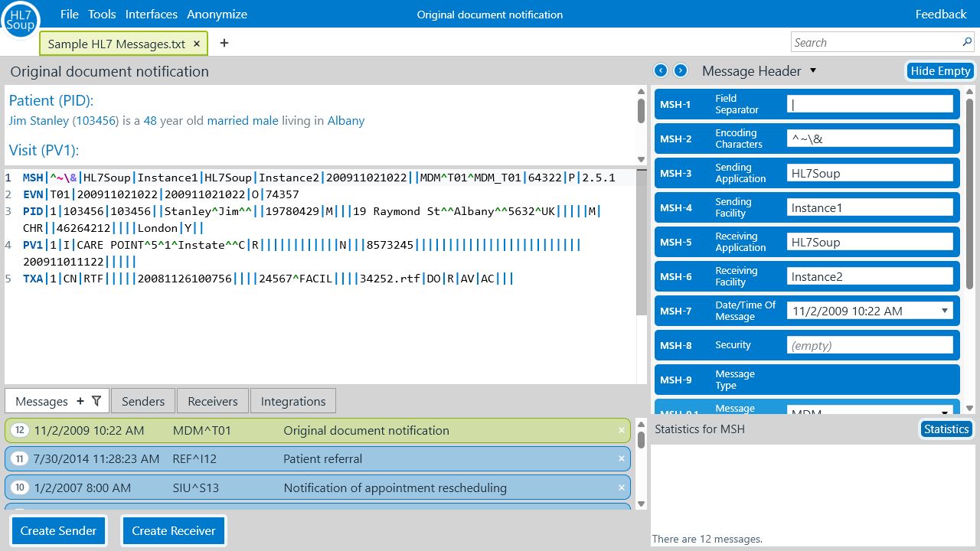This screenshot has height=551, width=980.
Task: Click in the Search box
Action: pyautogui.click(x=875, y=42)
